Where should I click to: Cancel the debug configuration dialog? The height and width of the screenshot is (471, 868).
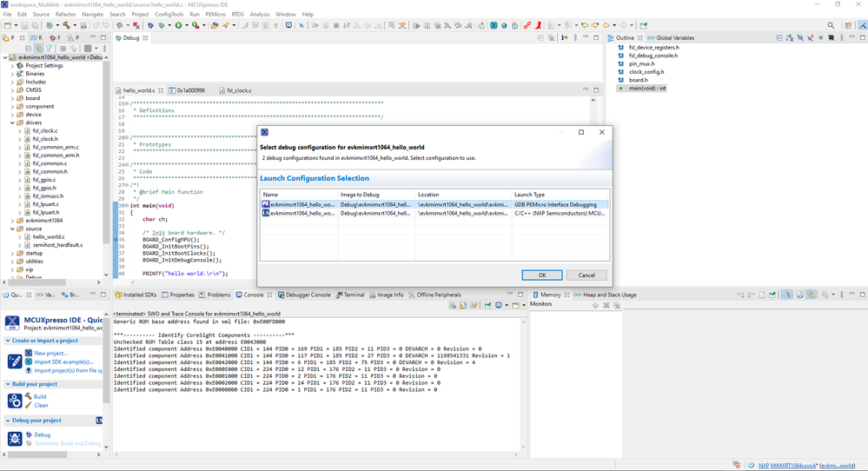point(586,275)
